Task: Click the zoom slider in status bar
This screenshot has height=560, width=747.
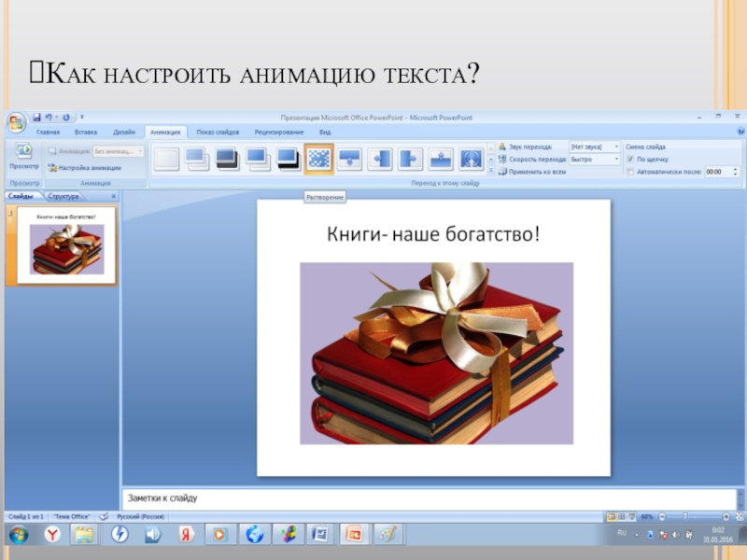Action: point(686,516)
